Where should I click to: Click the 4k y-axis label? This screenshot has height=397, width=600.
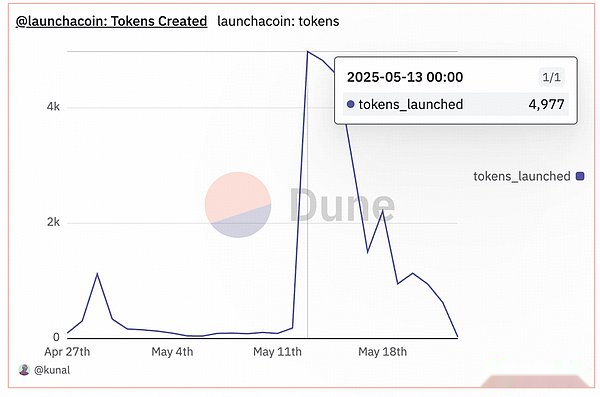(53, 107)
